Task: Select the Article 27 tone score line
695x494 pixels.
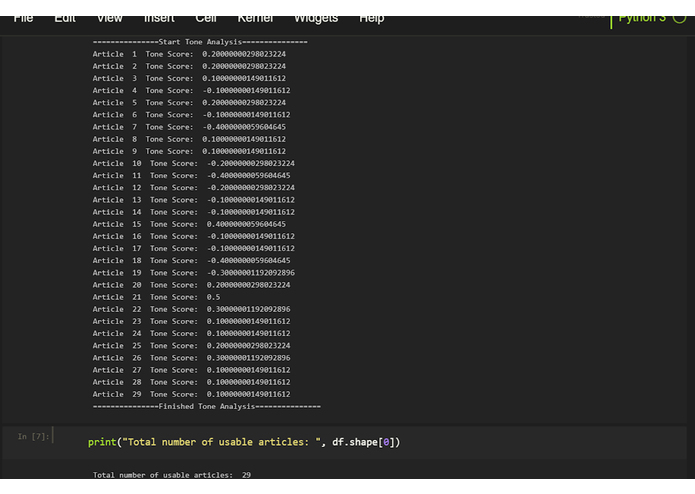Action: tap(191, 370)
